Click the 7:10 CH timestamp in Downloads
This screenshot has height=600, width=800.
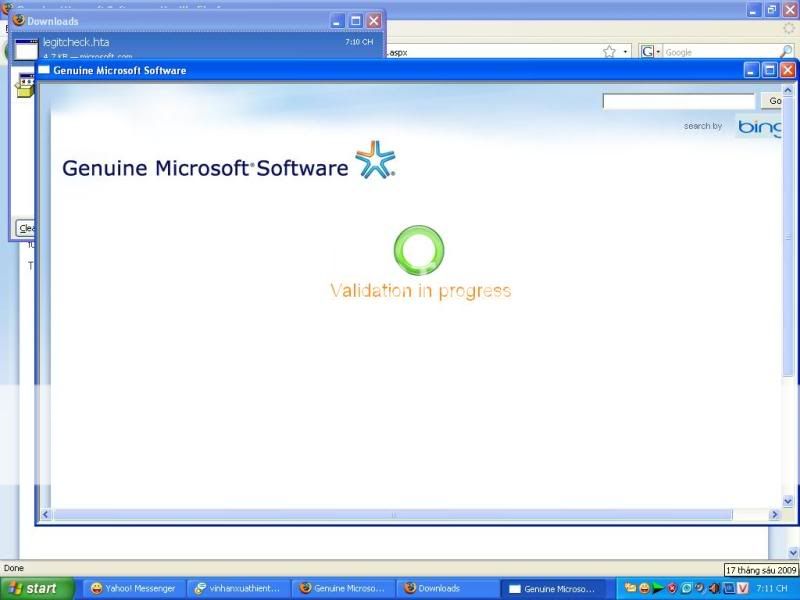[359, 42]
